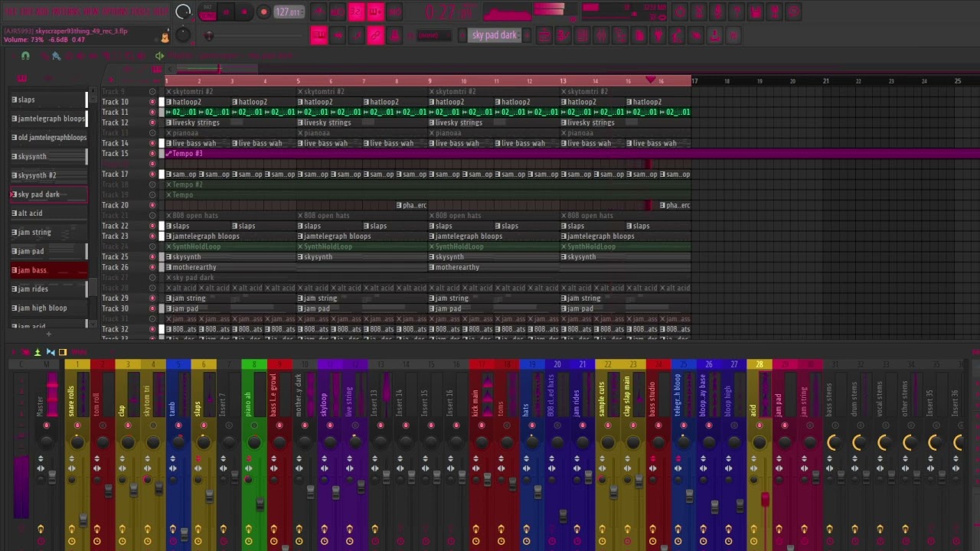Open the PATTERNS menu

tap(67, 11)
